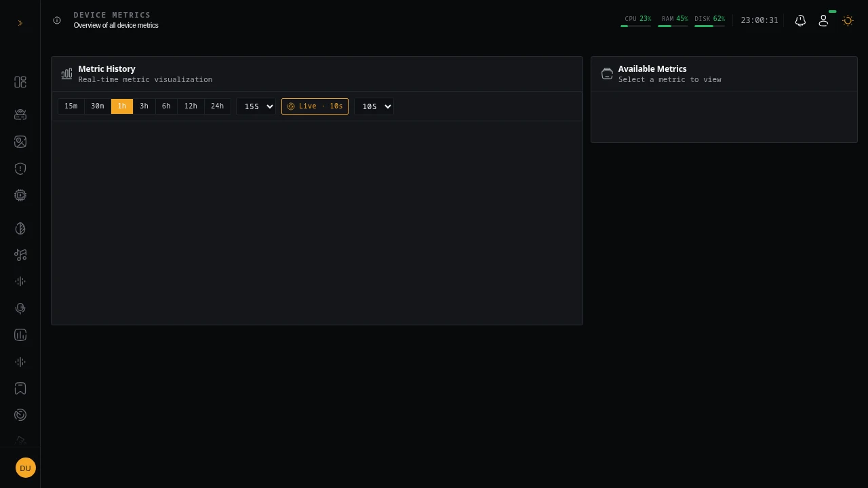Open notifications bell icon
Viewport: 868px width, 488px height.
pyautogui.click(x=800, y=21)
